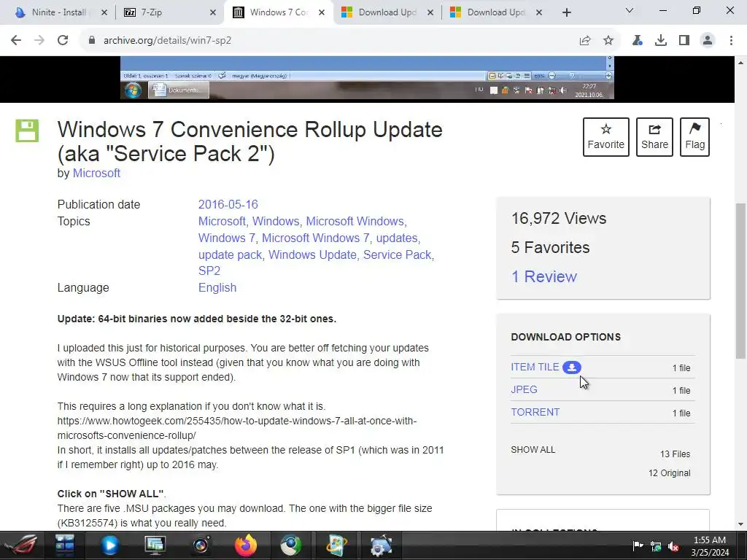
Task: Open the browser downloads icon
Action: (x=661, y=41)
